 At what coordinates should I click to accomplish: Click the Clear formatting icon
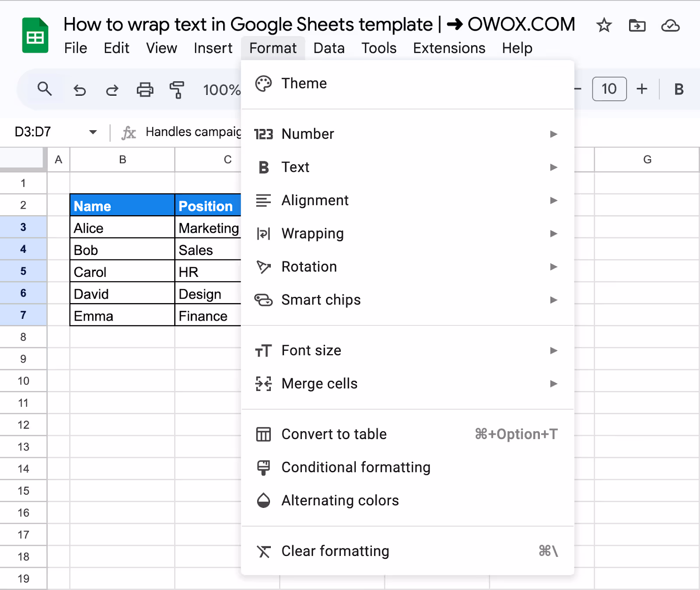[263, 552]
